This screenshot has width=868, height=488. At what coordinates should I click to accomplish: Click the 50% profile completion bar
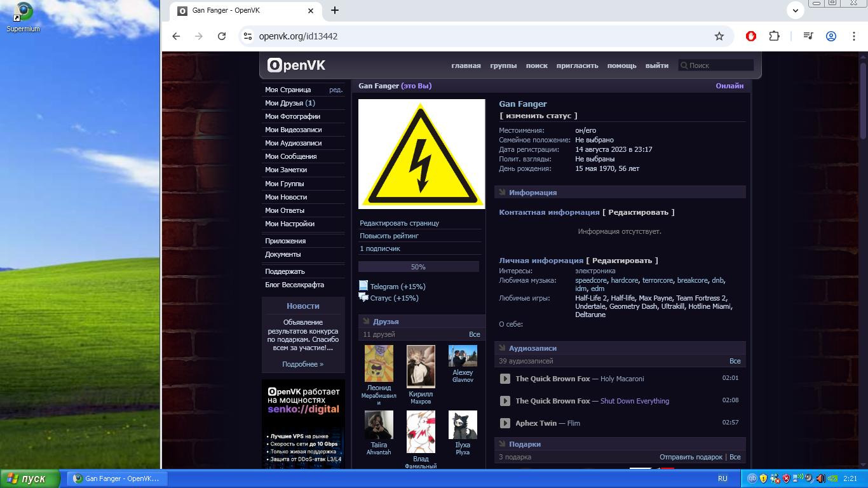pos(418,267)
